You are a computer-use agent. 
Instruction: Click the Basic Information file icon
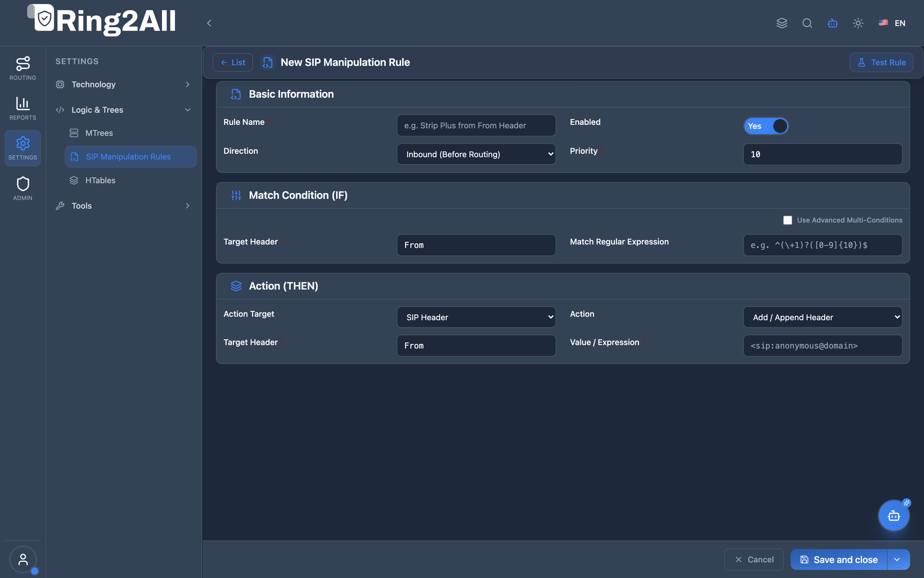point(236,94)
